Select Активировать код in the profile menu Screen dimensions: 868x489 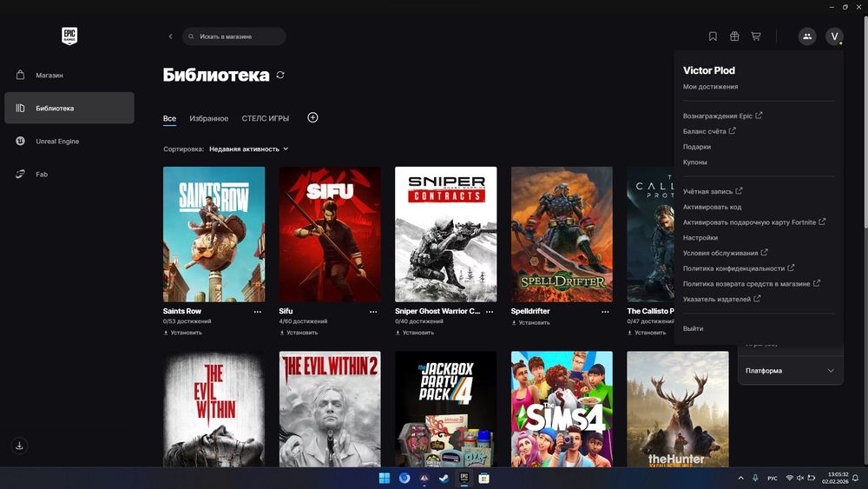pyautogui.click(x=712, y=207)
